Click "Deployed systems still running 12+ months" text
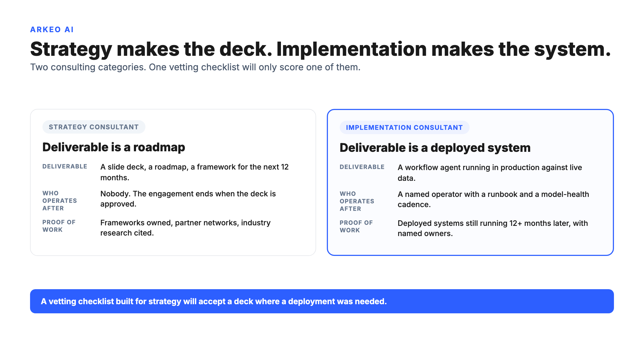This screenshot has width=644, height=338. coord(493,228)
